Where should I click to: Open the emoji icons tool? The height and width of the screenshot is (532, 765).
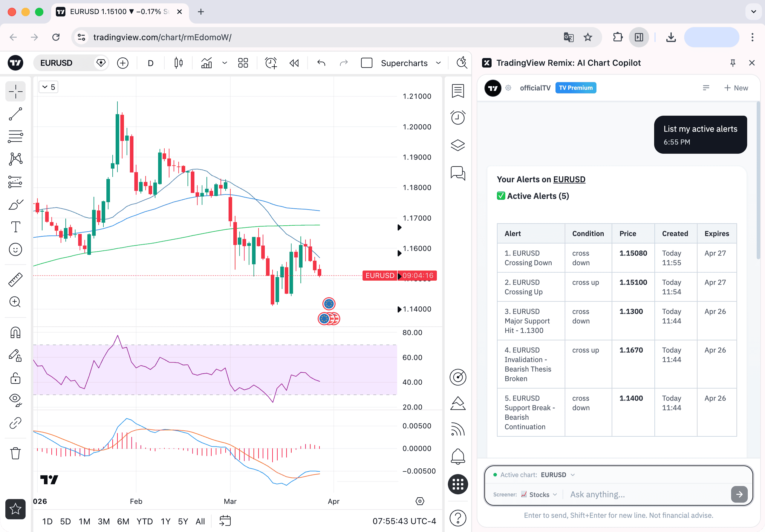(15, 250)
